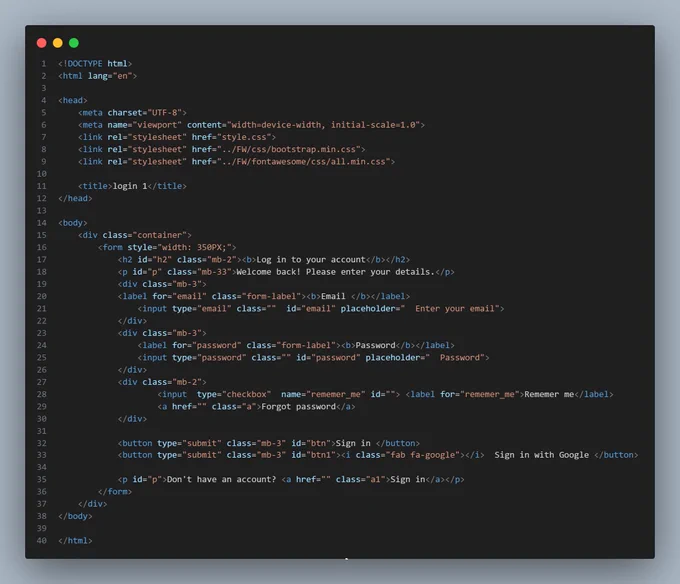The image size is (680, 584).
Task: Click the 'Log in to your account' heading line
Action: tap(264, 259)
